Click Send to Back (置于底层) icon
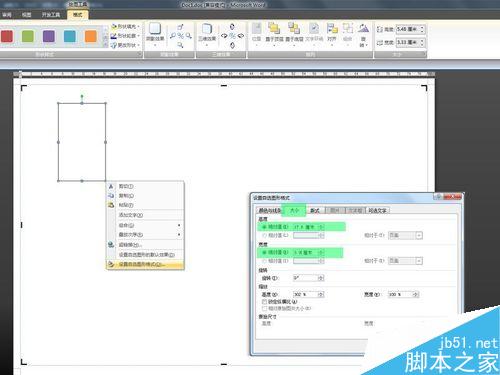This screenshot has height=375, width=500. point(294,33)
